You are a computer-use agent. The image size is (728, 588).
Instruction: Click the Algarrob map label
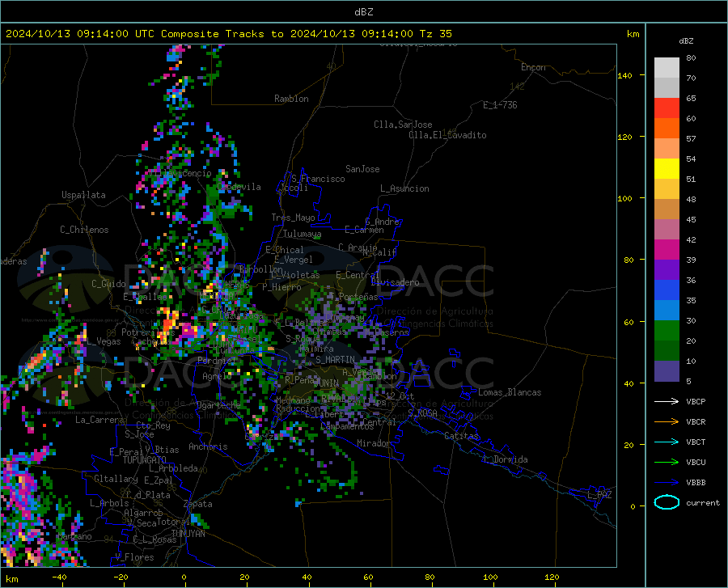point(143,513)
